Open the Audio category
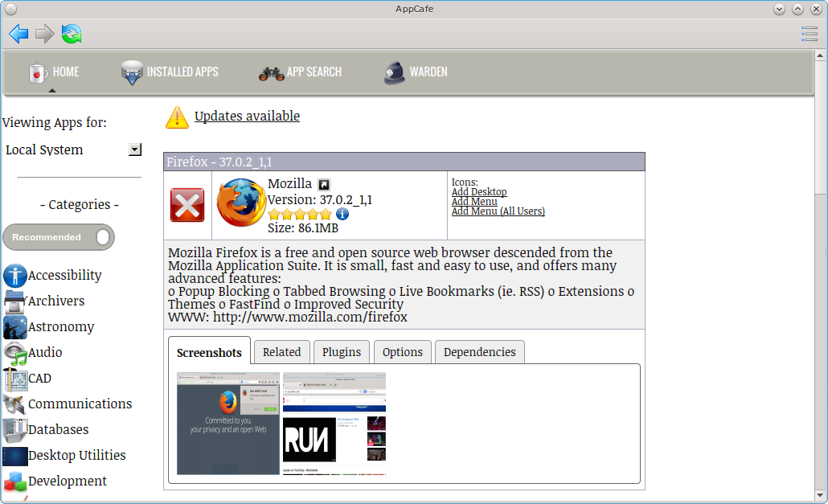The height and width of the screenshot is (504, 828). (45, 353)
